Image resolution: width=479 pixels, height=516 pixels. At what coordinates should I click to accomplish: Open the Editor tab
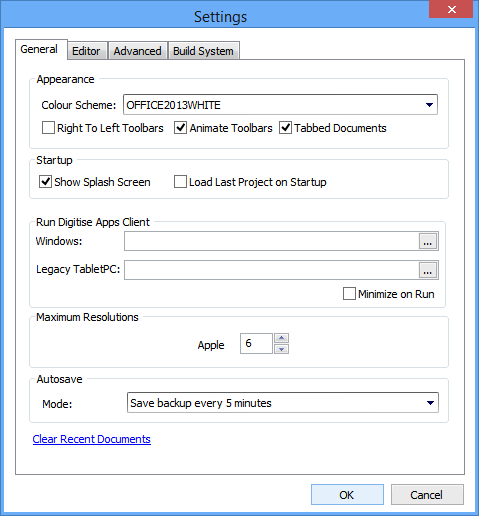click(87, 51)
